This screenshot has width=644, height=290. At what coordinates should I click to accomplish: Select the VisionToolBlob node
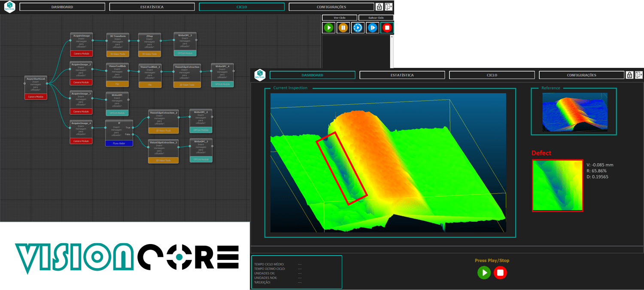(x=118, y=75)
